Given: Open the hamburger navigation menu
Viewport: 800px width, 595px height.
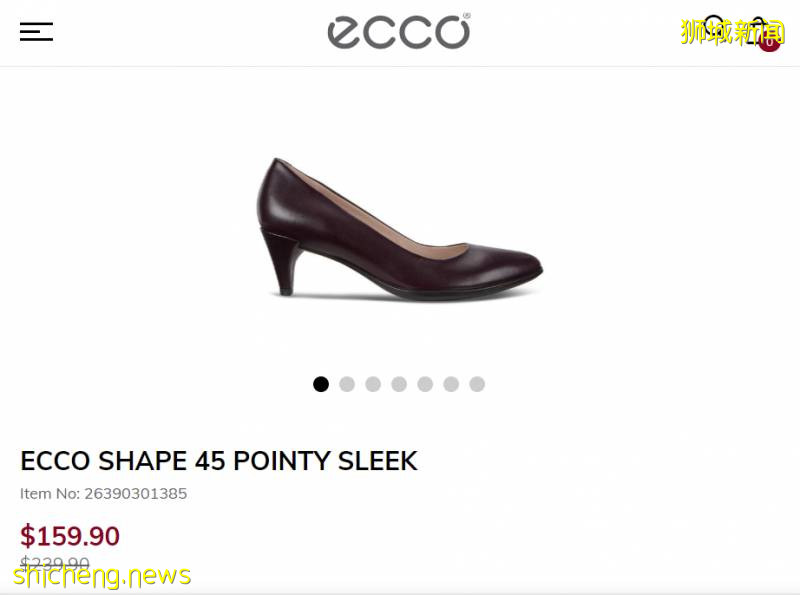Looking at the screenshot, I should click(36, 32).
